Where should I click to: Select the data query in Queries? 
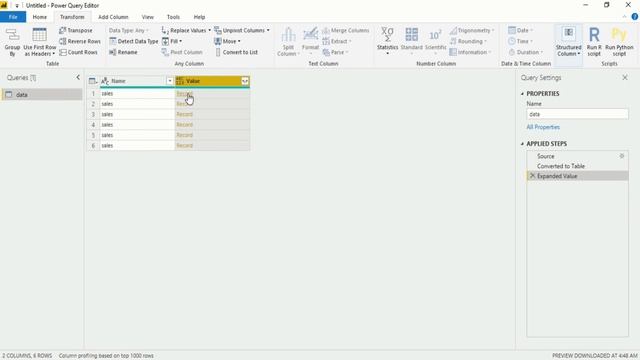pos(42,95)
